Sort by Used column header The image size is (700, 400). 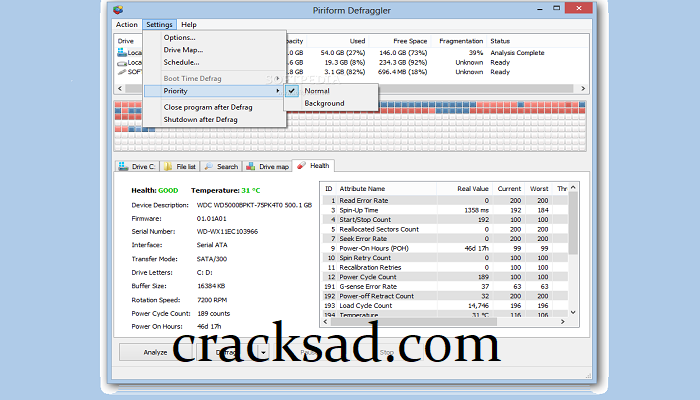pos(357,41)
